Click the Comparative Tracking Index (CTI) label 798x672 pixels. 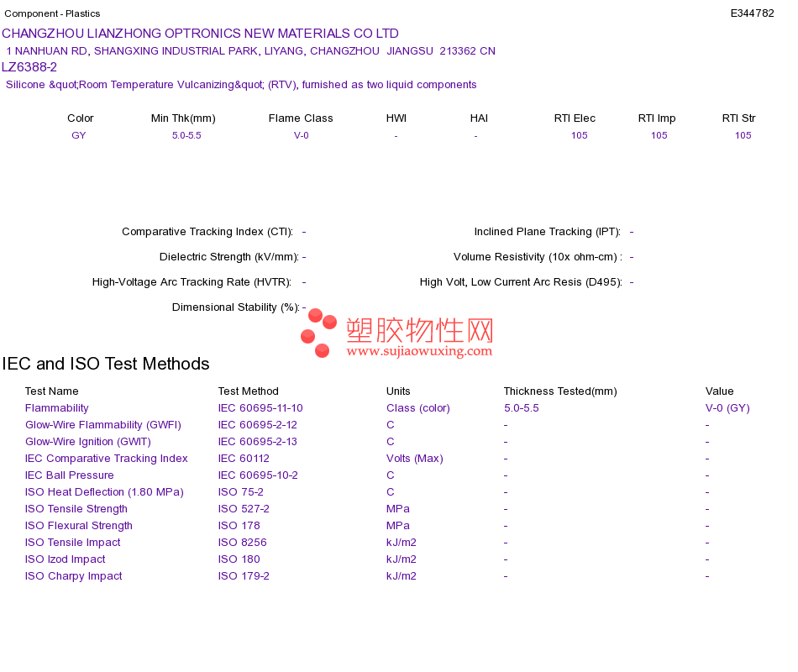click(x=207, y=232)
